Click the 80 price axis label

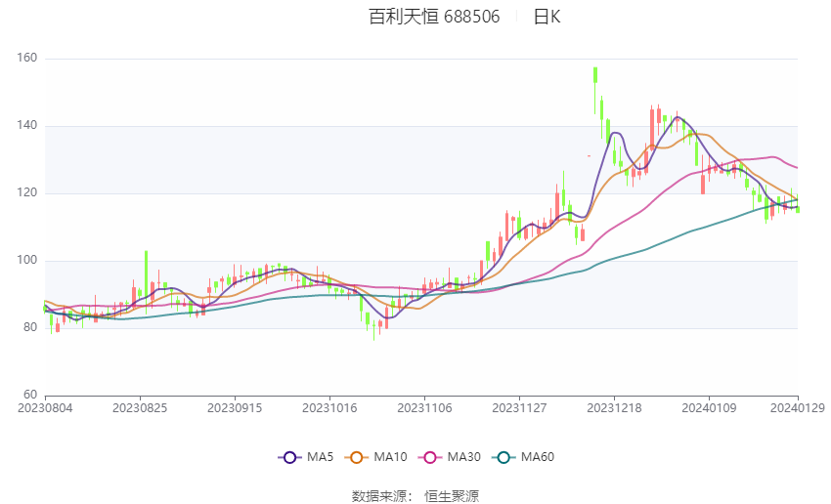pos(30,327)
